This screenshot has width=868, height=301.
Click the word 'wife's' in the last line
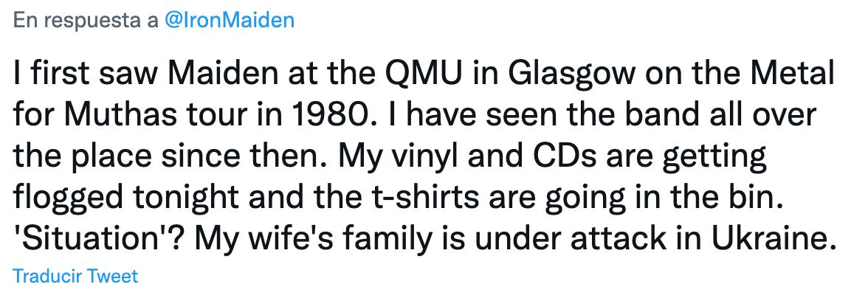coord(295,239)
